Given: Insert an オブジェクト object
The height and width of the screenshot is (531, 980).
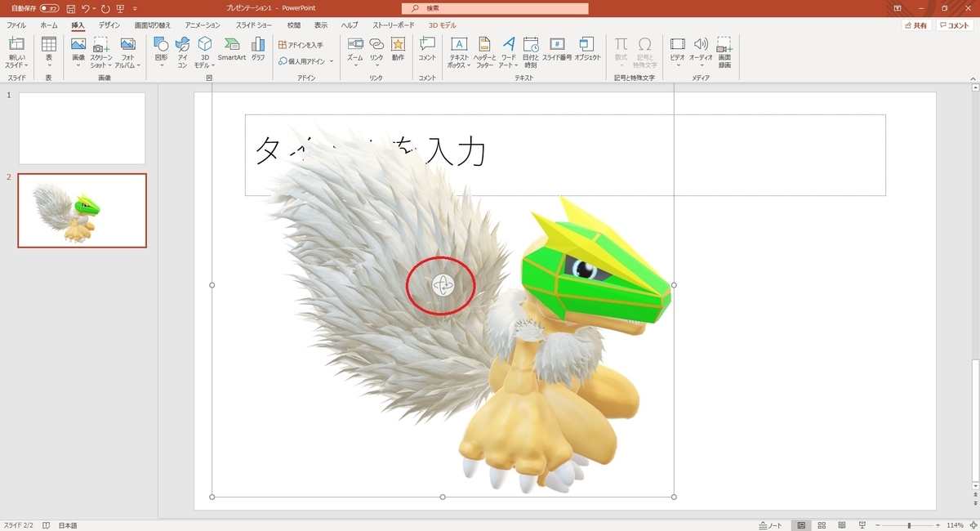Looking at the screenshot, I should [x=587, y=49].
